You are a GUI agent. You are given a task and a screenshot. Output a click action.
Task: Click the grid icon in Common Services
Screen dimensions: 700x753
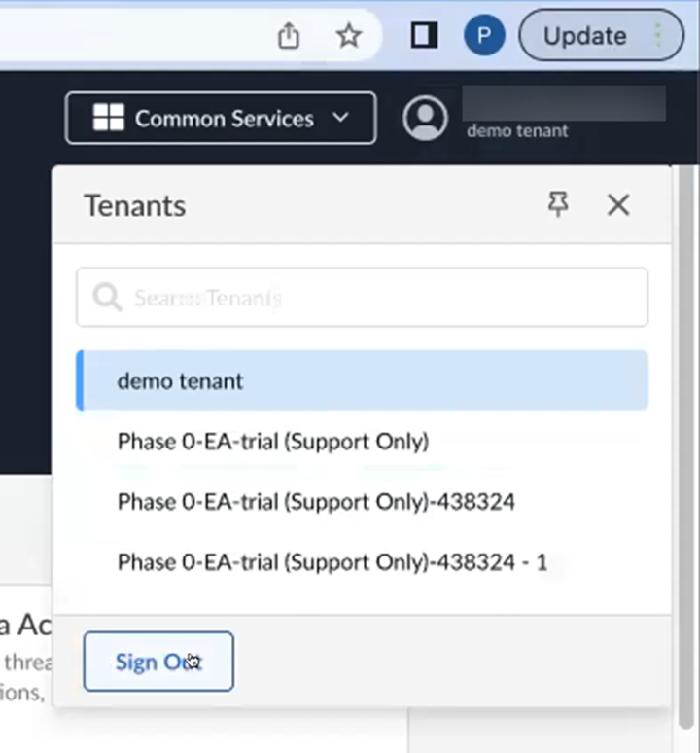pyautogui.click(x=108, y=119)
